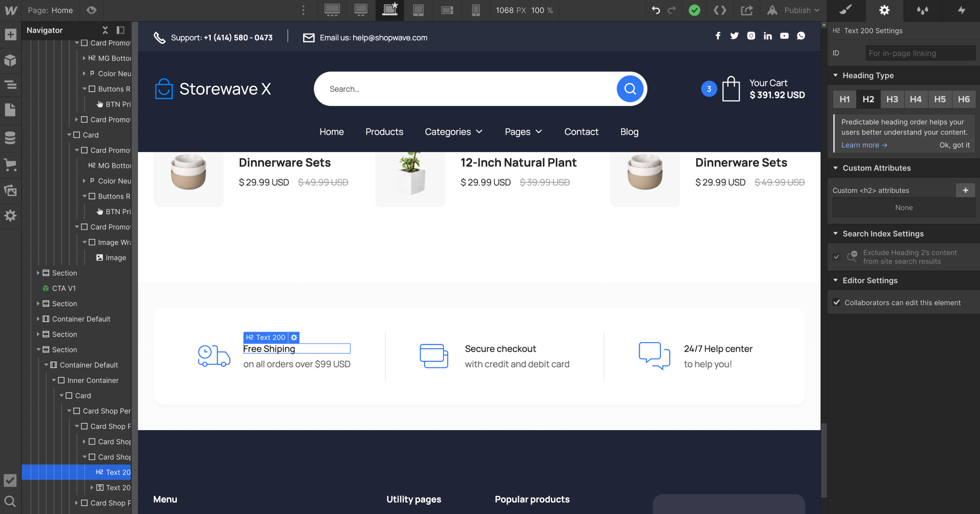The width and height of the screenshot is (980, 514).
Task: Click the Facebook icon in header
Action: tap(717, 36)
